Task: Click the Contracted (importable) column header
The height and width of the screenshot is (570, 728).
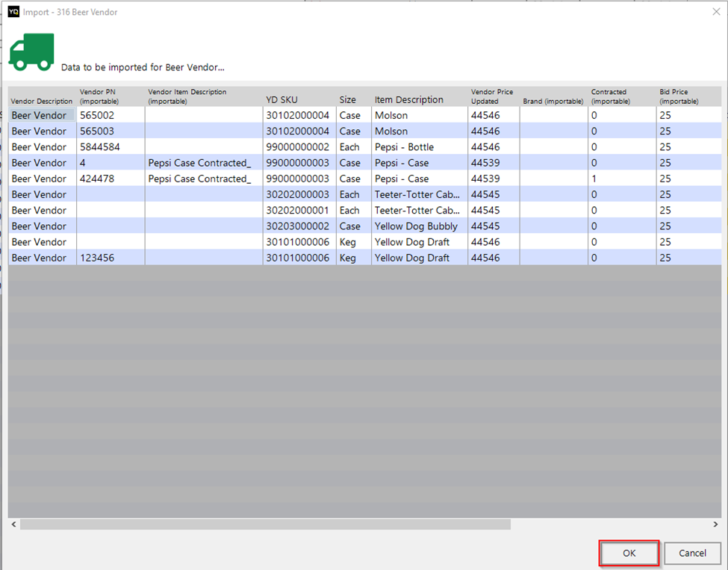Action: coord(622,96)
